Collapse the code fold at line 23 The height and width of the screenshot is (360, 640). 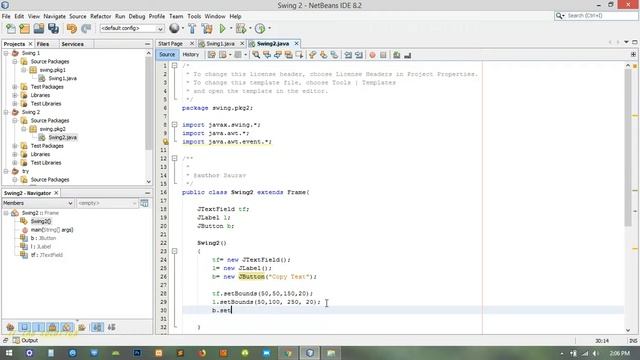(174, 251)
